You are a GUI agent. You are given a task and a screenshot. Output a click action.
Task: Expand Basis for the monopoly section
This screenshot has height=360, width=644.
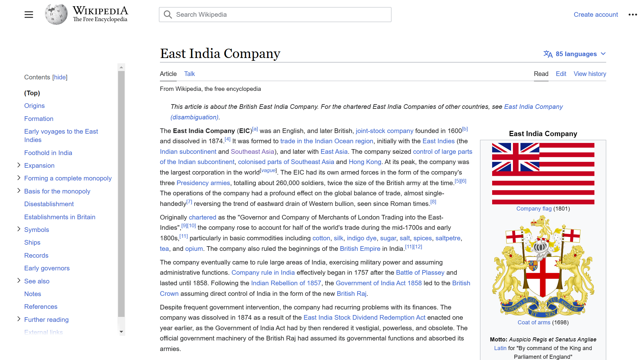click(19, 191)
